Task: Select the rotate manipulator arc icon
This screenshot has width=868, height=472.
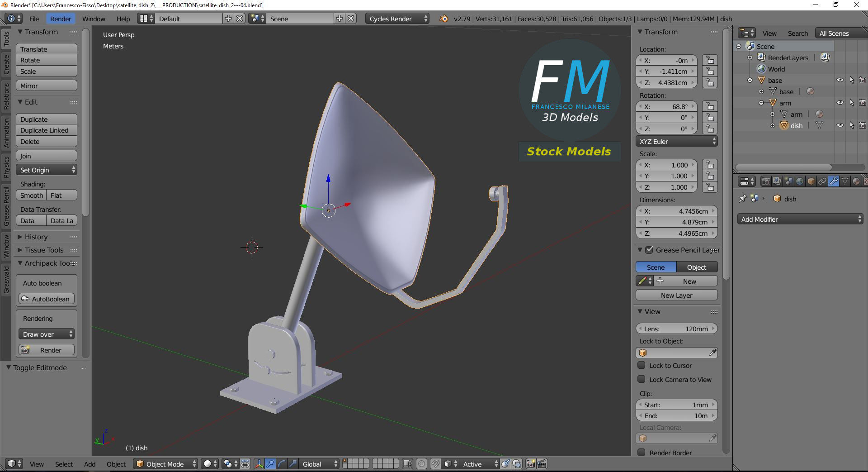Action: [281, 464]
